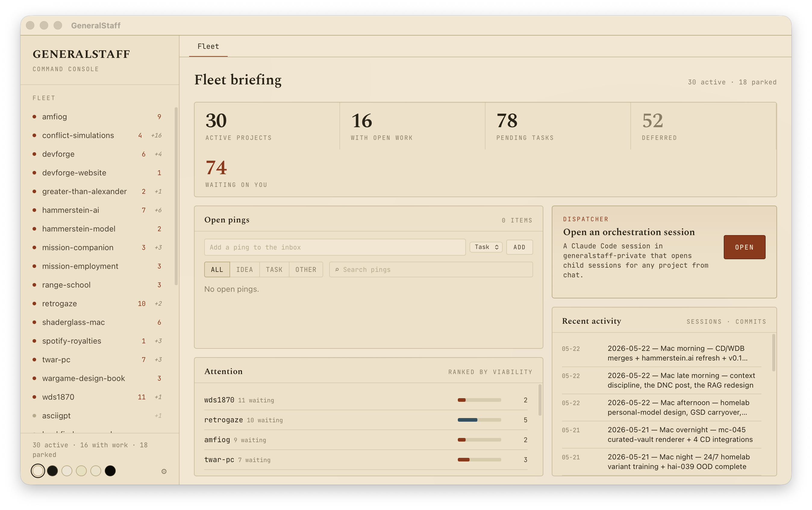Select the fourth beige theme swatch

coord(81,471)
